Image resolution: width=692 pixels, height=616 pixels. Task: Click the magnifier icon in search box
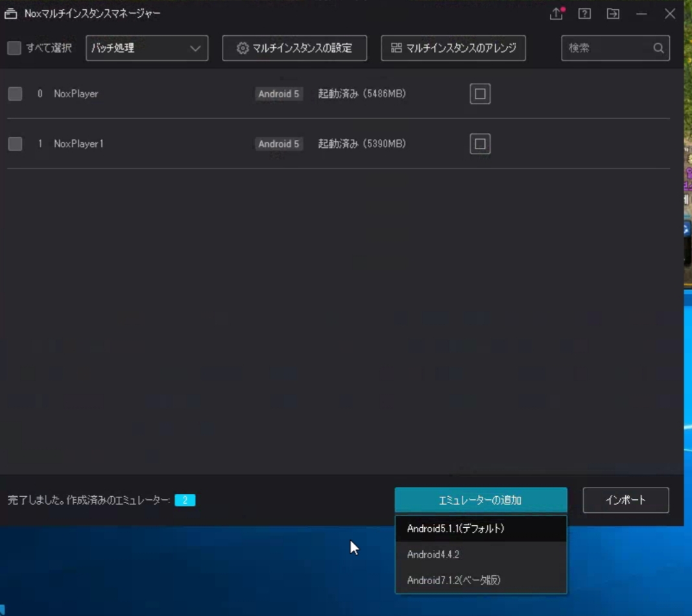click(658, 48)
